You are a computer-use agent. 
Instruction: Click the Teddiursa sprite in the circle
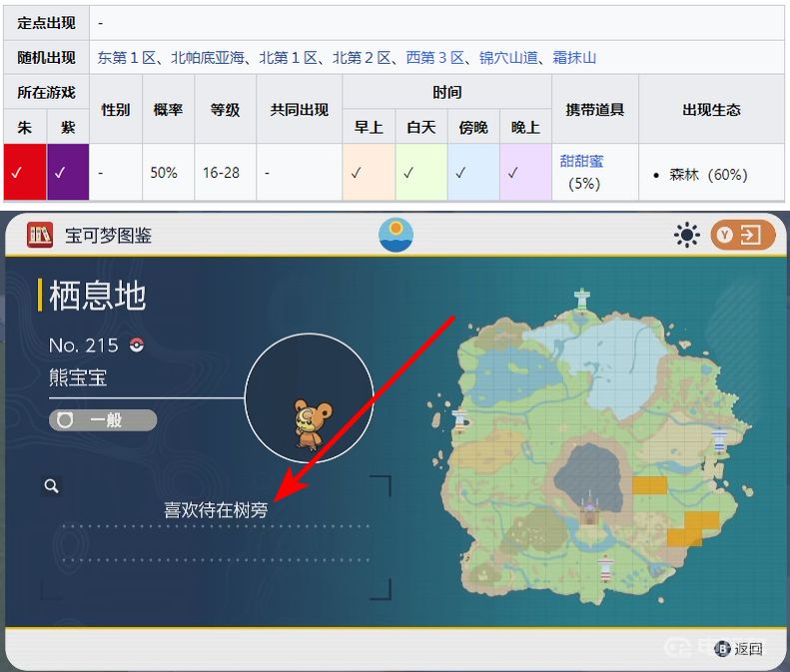pos(313,423)
